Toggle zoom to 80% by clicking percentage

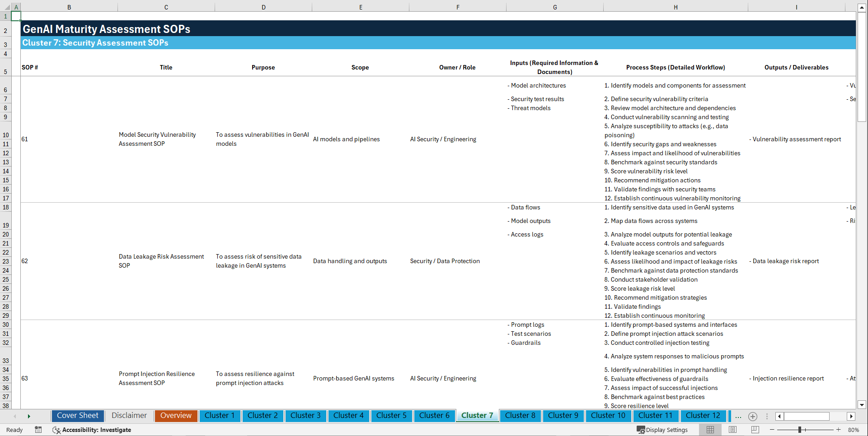point(853,430)
